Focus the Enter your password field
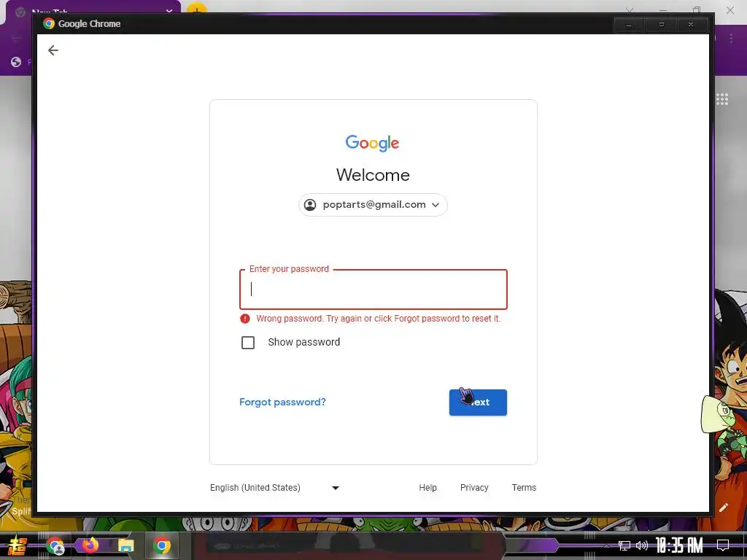Screen dimensions: 747x560 pyautogui.click(x=373, y=289)
